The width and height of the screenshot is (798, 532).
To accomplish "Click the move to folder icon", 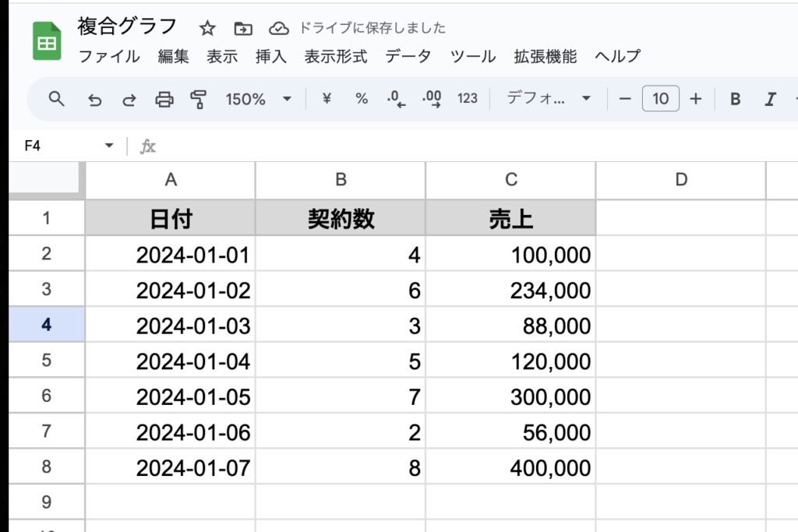I will pyautogui.click(x=243, y=29).
